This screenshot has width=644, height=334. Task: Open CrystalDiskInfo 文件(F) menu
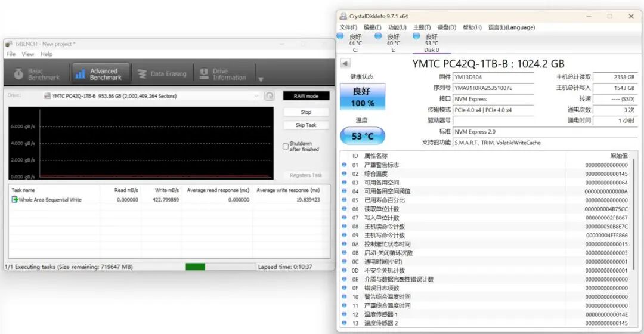pos(348,27)
